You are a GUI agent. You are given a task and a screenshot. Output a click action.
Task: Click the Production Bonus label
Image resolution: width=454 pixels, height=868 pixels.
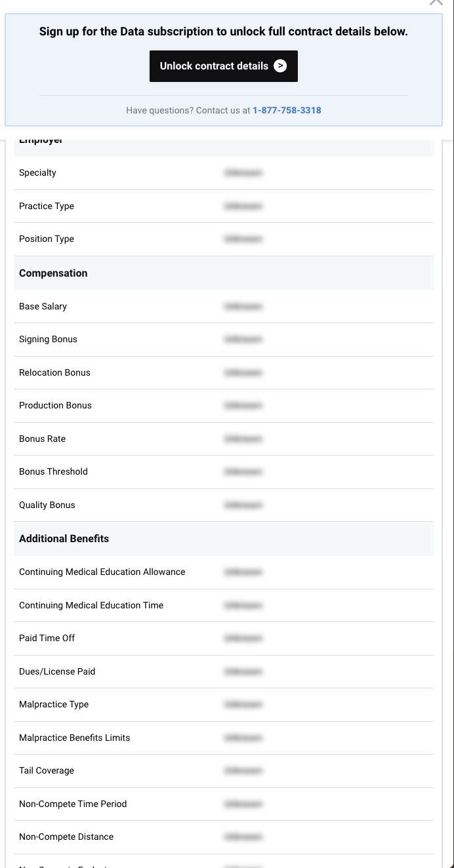click(55, 405)
